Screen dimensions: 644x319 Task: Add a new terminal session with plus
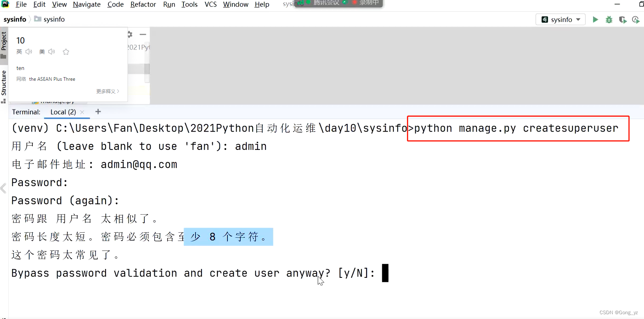point(98,112)
